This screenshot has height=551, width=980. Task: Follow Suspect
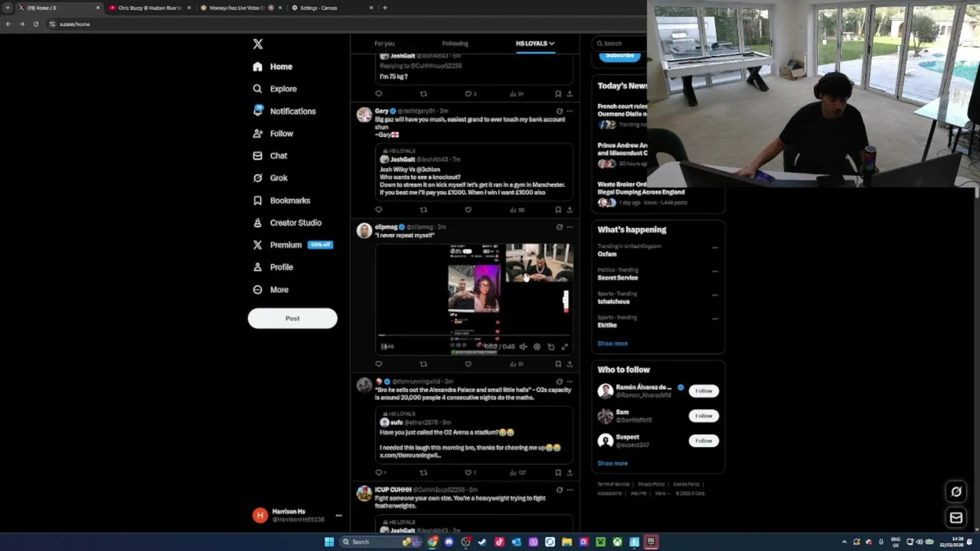tap(704, 441)
